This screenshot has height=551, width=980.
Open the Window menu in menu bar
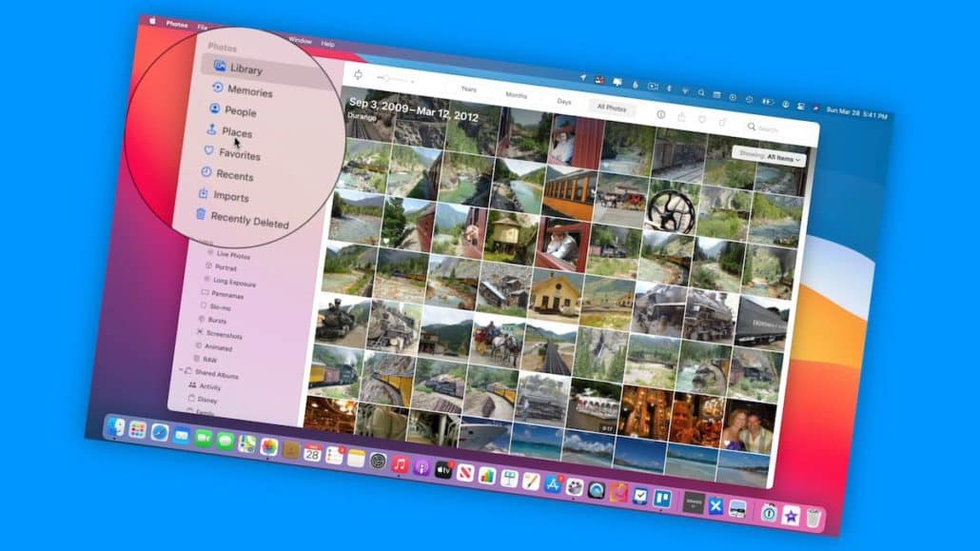tap(300, 41)
